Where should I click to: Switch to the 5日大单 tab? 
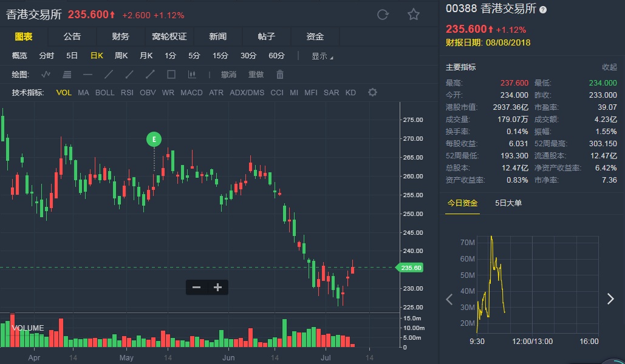(508, 203)
